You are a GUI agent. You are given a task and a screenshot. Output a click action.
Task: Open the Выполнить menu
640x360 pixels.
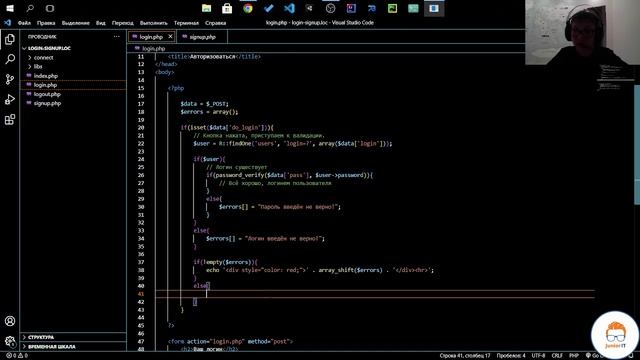[x=153, y=23]
